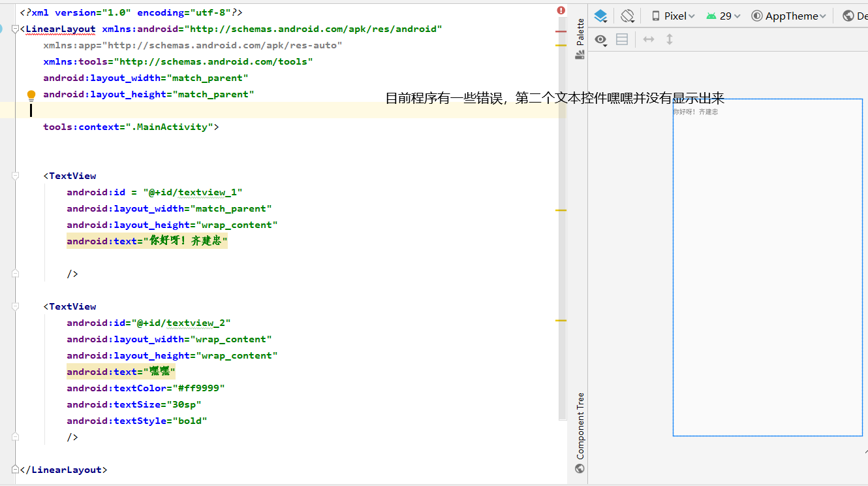This screenshot has width=868, height=486.
Task: Click highlighted android:text="嘿嘿" line
Action: coord(121,372)
